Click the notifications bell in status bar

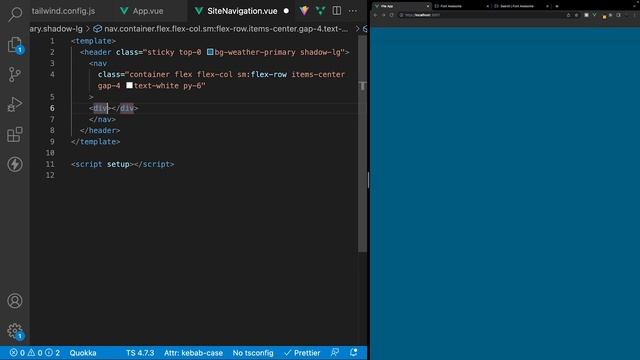coord(353,352)
